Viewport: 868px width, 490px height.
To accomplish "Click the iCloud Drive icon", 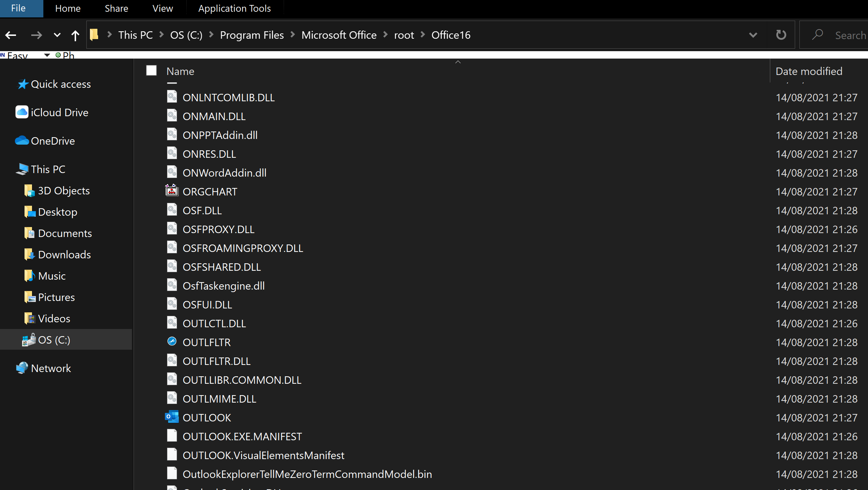I will coord(22,112).
